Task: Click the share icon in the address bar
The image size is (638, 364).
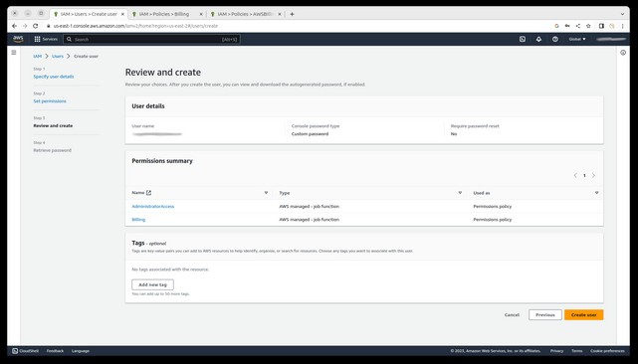Action: click(577, 26)
